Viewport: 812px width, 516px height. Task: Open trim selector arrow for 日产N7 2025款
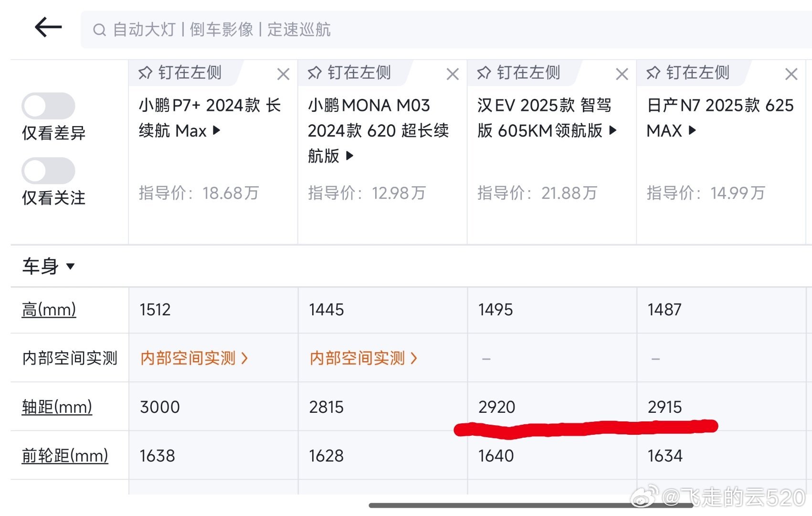pyautogui.click(x=692, y=130)
